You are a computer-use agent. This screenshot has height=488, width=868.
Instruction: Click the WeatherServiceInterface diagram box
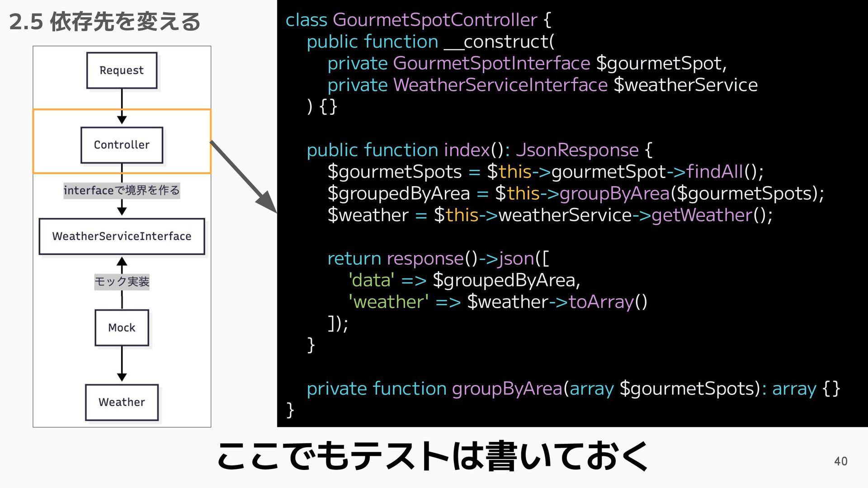pyautogui.click(x=122, y=236)
